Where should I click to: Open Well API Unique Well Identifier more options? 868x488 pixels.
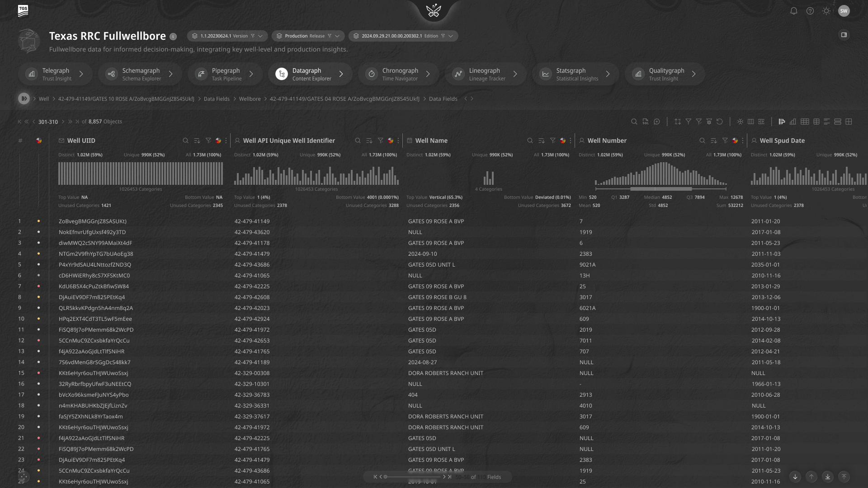pyautogui.click(x=398, y=141)
